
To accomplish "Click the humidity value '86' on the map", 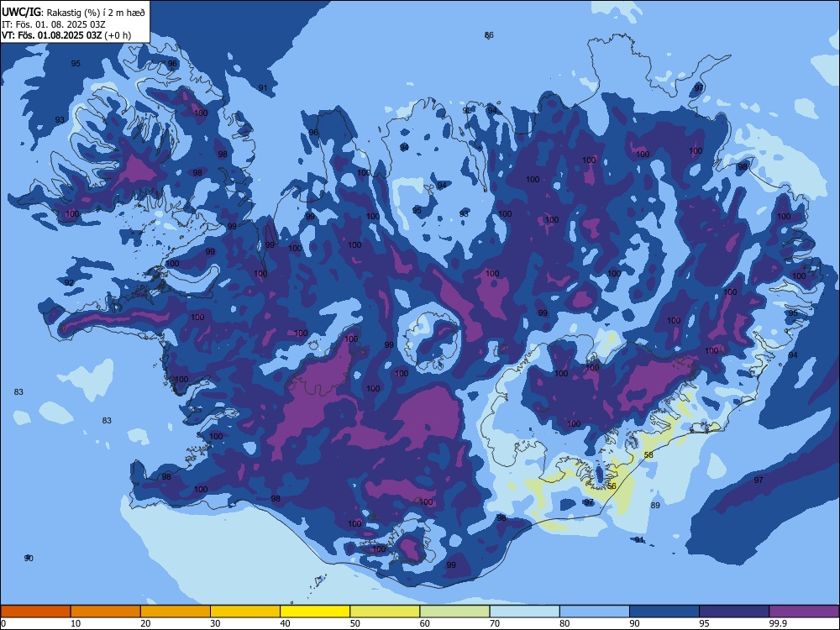I will click(489, 35).
